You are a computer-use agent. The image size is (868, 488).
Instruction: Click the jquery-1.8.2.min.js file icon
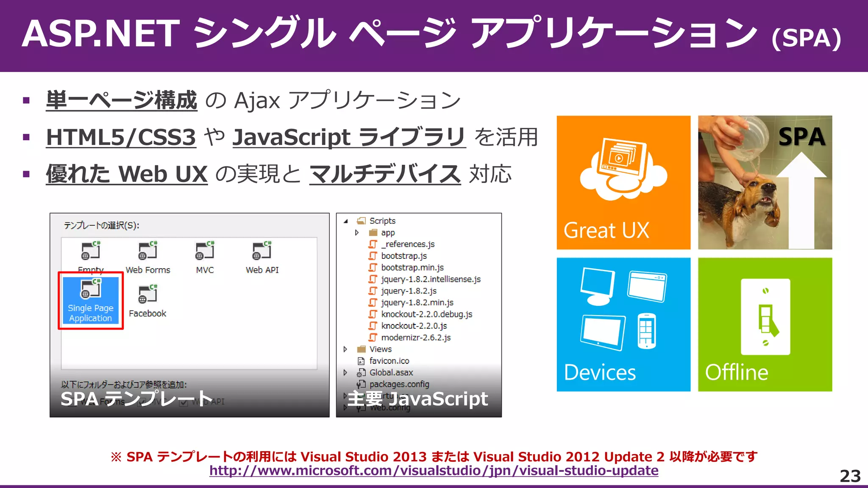tap(373, 302)
